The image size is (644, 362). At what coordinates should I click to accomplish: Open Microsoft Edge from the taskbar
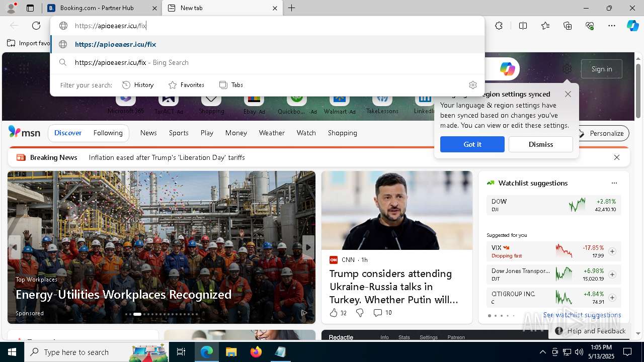tap(207, 352)
